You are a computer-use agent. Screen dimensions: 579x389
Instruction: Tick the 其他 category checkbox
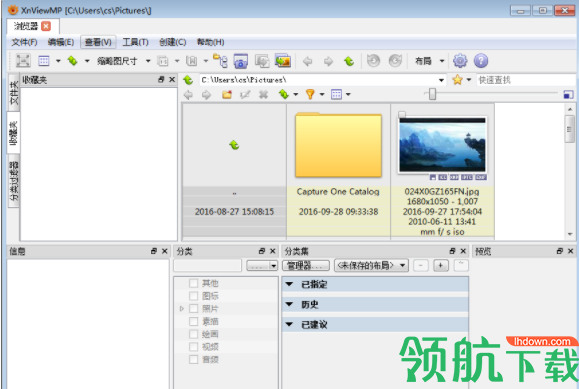click(x=193, y=283)
